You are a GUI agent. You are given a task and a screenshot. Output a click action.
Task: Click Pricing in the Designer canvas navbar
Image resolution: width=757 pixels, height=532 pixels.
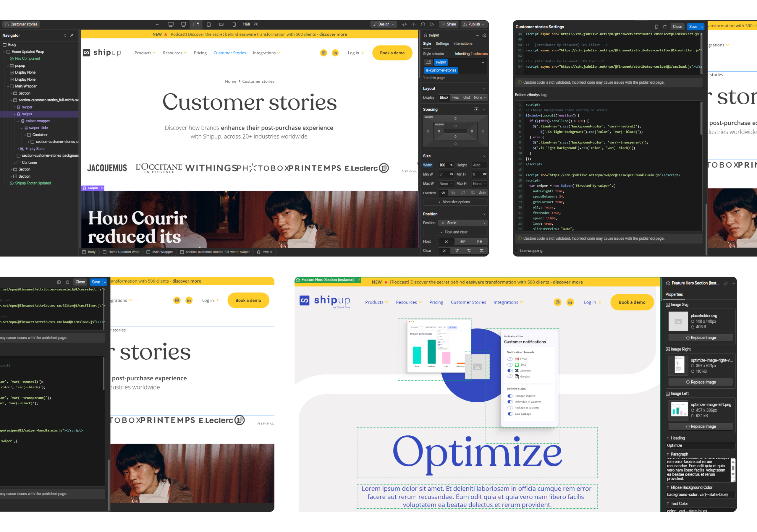click(x=200, y=53)
